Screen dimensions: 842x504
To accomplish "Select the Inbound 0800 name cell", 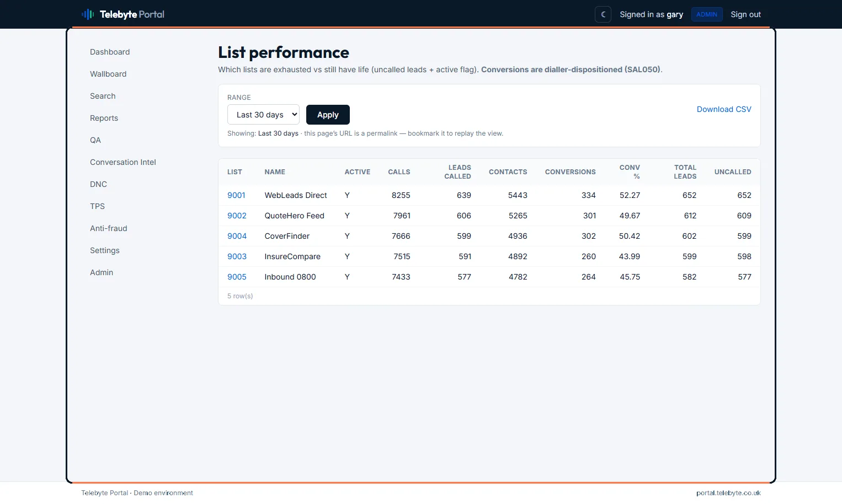I will pos(290,277).
